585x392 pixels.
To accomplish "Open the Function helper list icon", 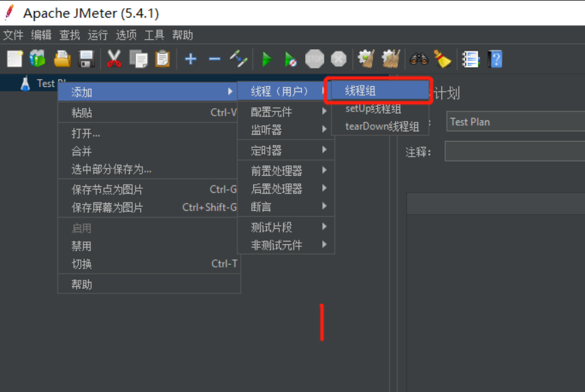I will click(471, 59).
